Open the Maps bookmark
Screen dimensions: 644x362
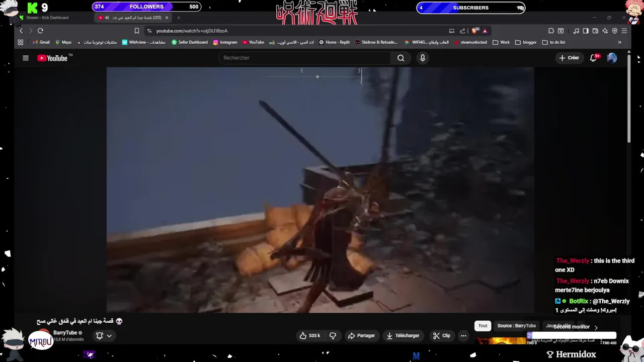point(63,42)
